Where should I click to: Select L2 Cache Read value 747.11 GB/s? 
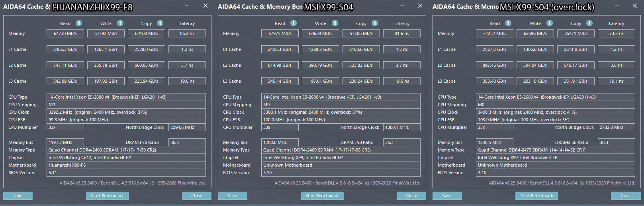[65, 65]
